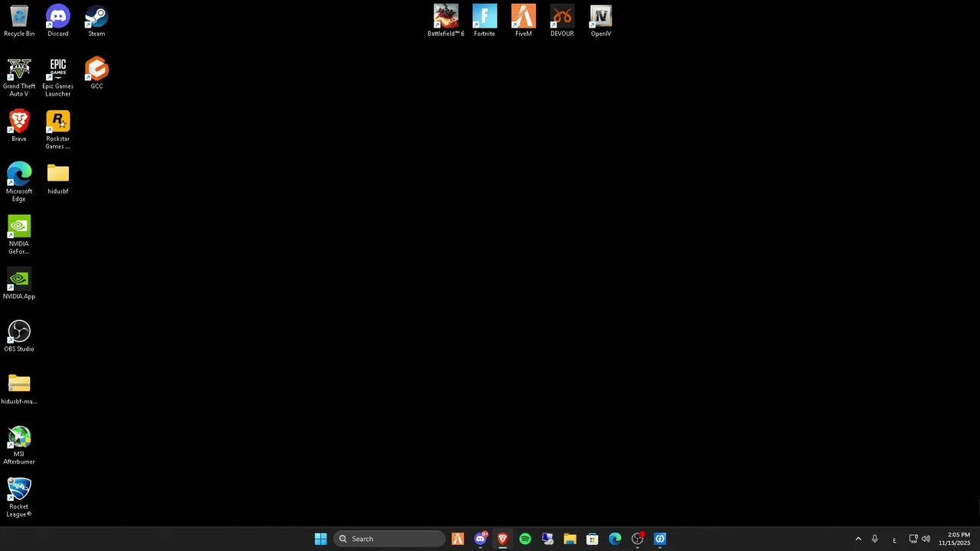Open OBS Studio from the taskbar
980x551 pixels.
(637, 539)
